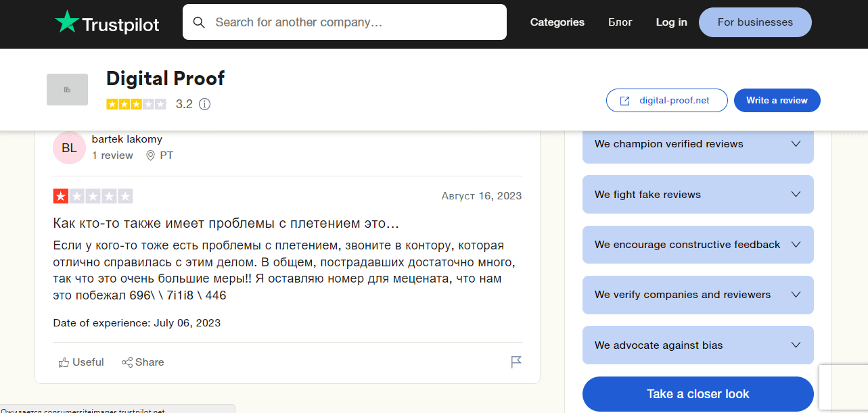Click the search magnifier icon

pos(199,22)
